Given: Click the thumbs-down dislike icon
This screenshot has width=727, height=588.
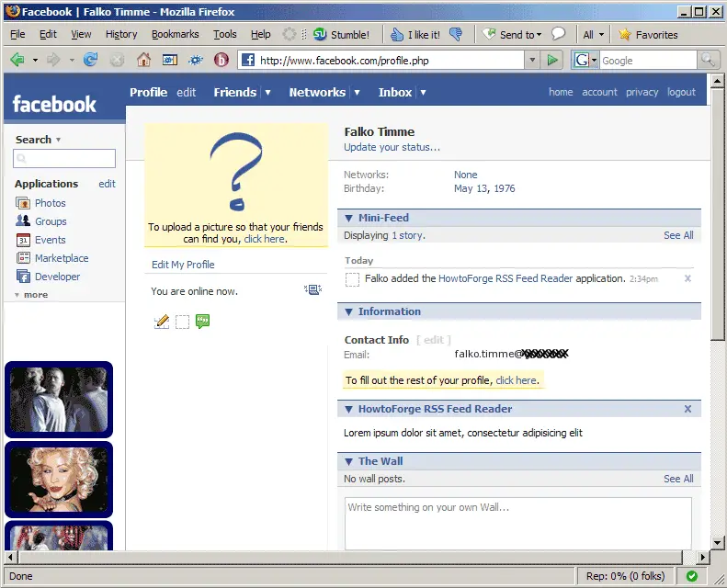Looking at the screenshot, I should (x=456, y=34).
